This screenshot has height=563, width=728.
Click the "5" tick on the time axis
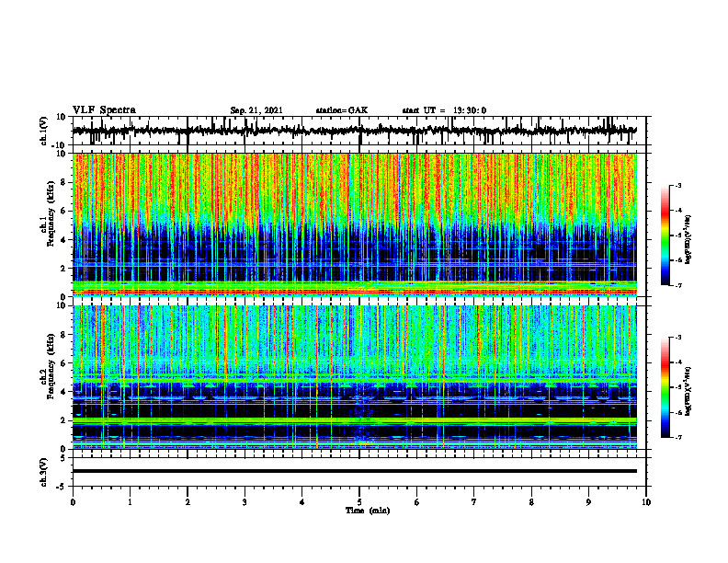tap(359, 502)
